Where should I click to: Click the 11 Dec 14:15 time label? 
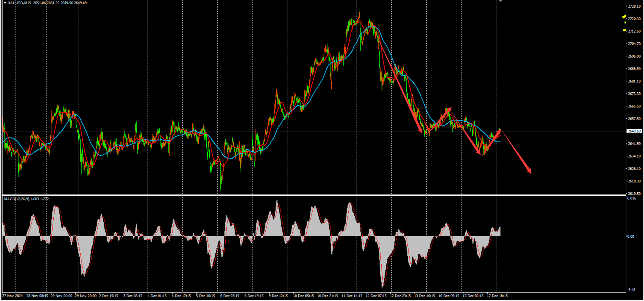point(352,296)
